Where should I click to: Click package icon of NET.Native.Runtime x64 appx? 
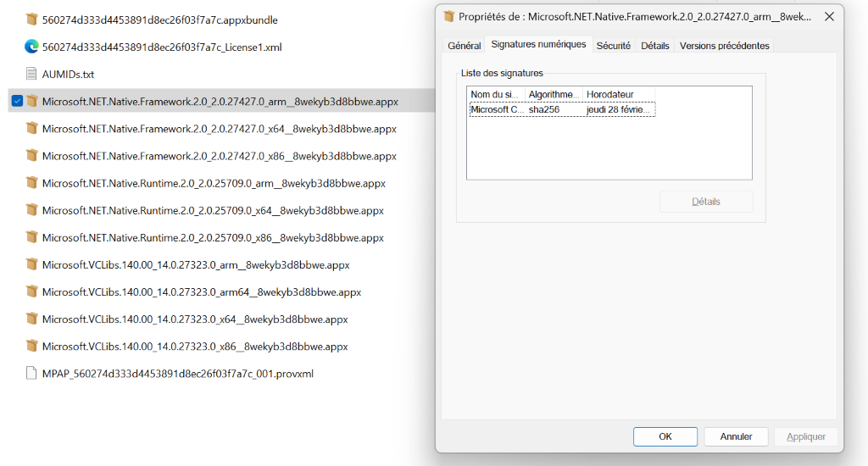click(31, 210)
